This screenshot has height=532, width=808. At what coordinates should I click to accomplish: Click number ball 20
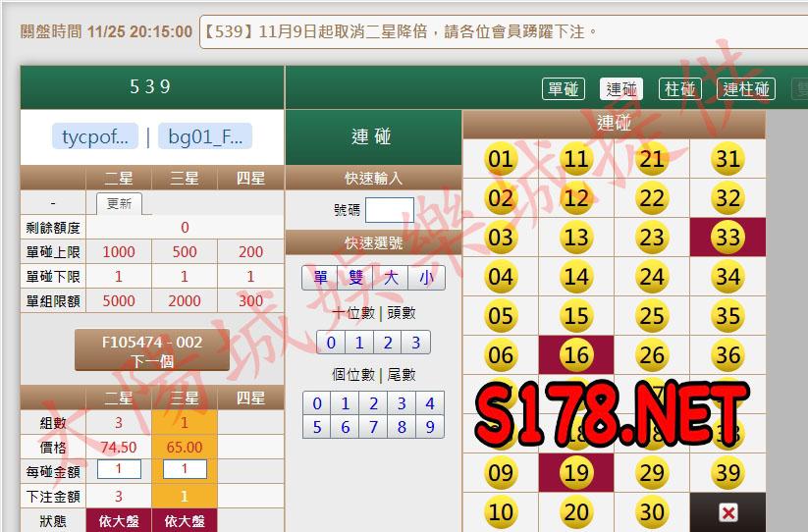tap(576, 512)
